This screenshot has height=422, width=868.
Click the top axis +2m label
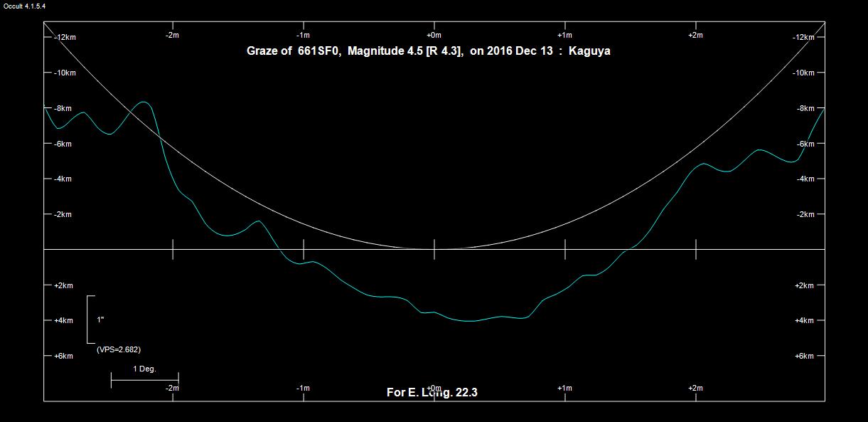(x=695, y=35)
